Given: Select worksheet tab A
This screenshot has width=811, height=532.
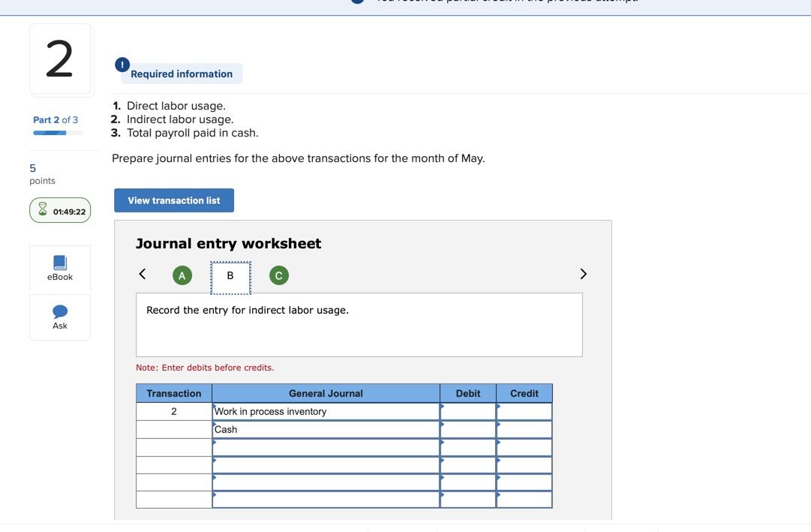Looking at the screenshot, I should tap(182, 275).
